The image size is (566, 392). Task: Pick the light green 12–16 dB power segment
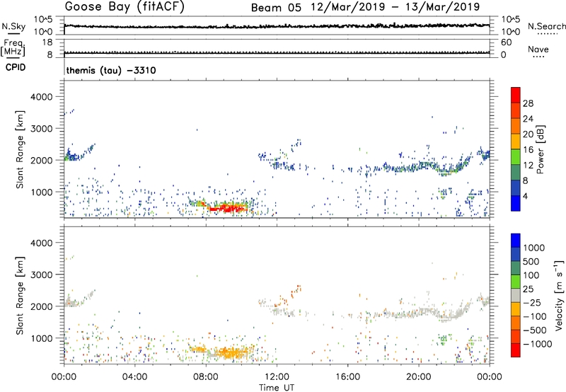[x=516, y=157]
